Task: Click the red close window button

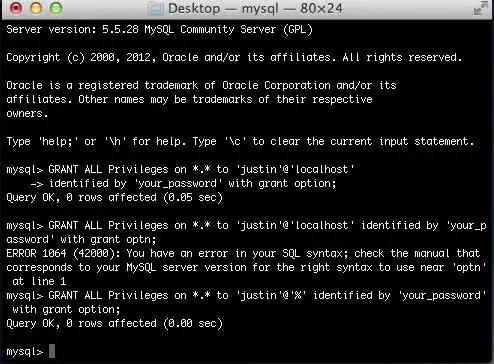Action: (16, 8)
